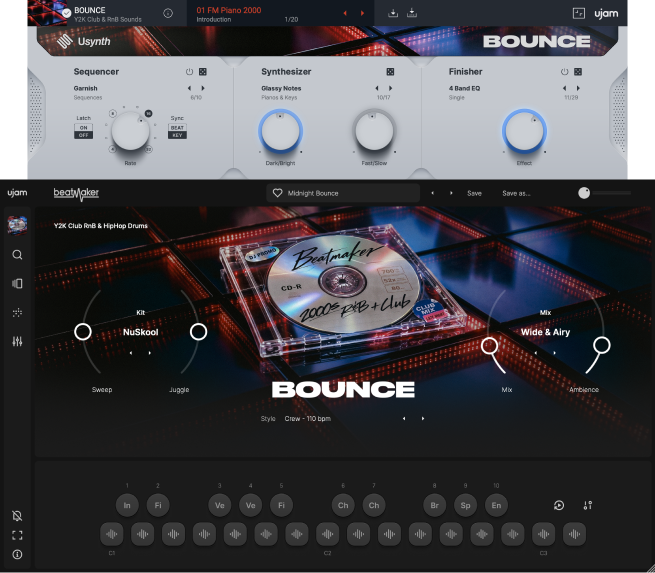Toggle the Sequencer power button

pos(189,72)
